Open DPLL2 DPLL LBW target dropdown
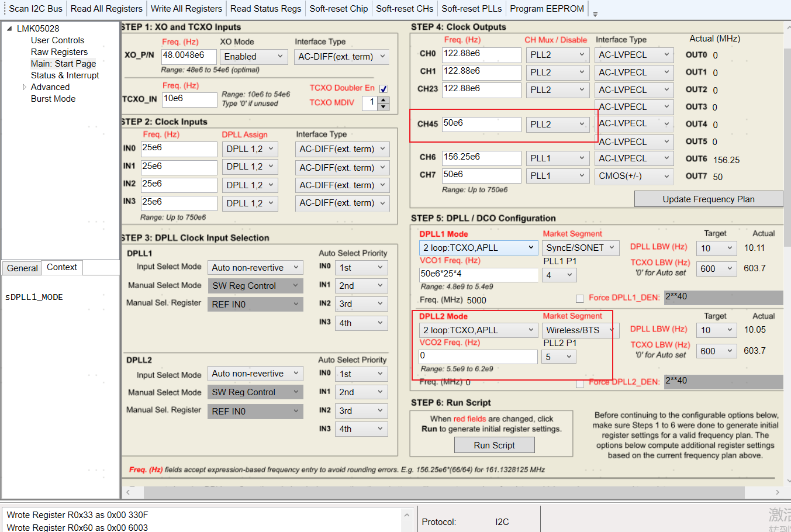This screenshot has width=791, height=532. pos(716,330)
